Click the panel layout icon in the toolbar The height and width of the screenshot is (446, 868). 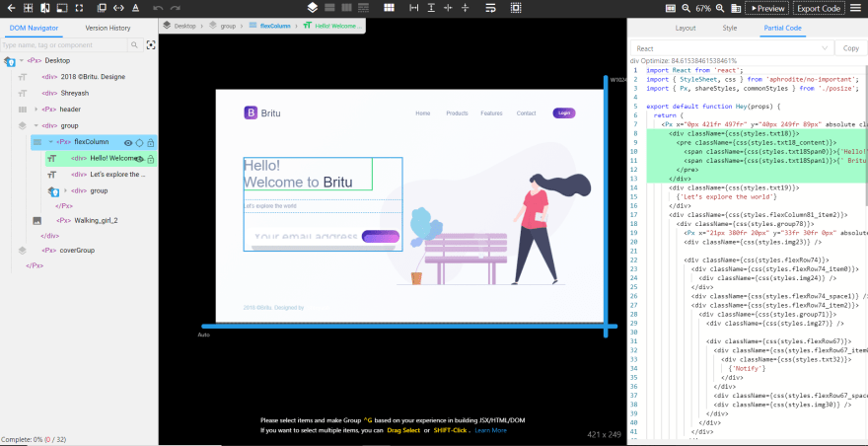coord(62,8)
